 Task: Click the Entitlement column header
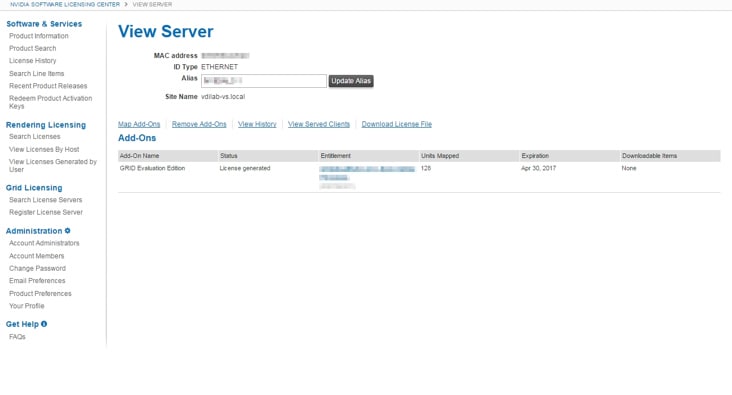[336, 156]
